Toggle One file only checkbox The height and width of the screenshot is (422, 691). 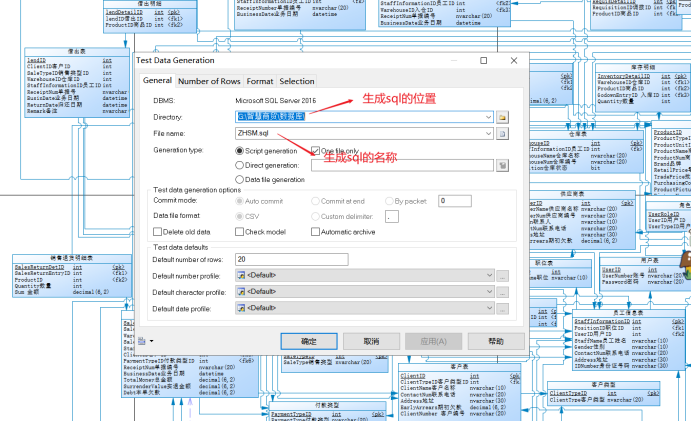point(315,151)
